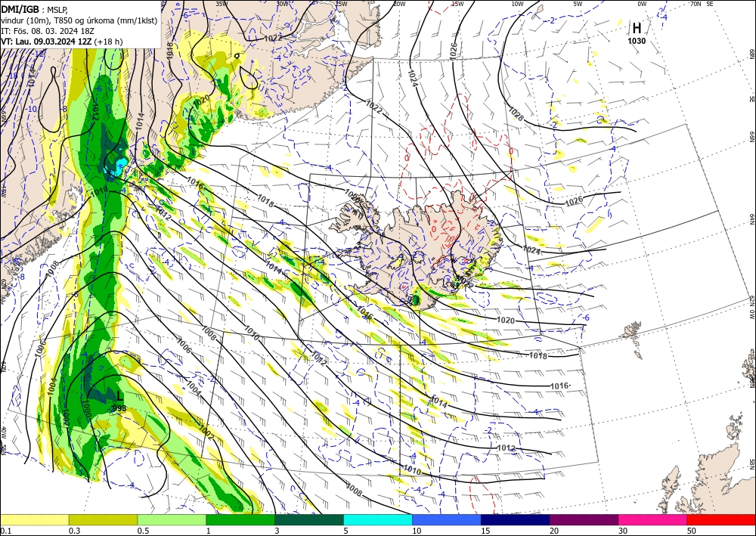
Task: Choose the purple 20–30 mm legend swatch
Action: pyautogui.click(x=584, y=519)
